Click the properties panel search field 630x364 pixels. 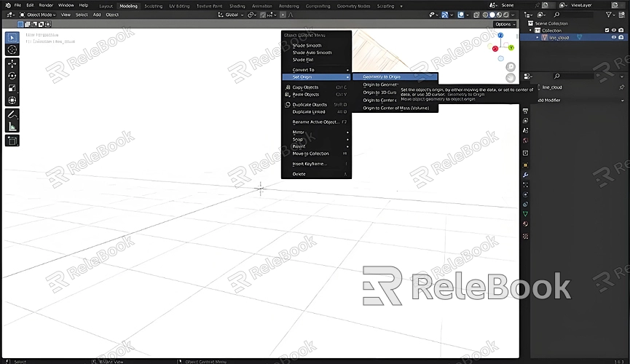(575, 76)
